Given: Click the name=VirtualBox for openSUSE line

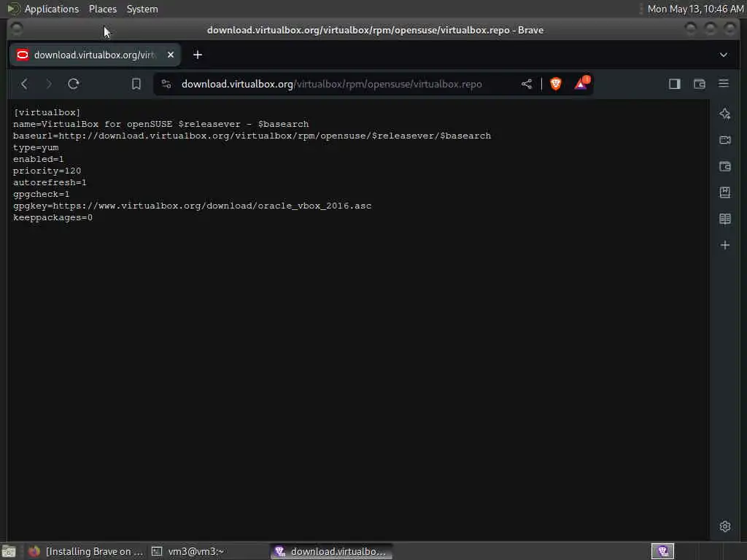Looking at the screenshot, I should pyautogui.click(x=161, y=124).
